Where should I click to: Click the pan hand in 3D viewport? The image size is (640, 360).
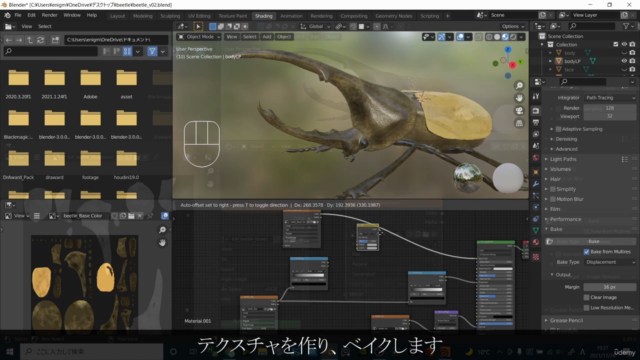519,98
